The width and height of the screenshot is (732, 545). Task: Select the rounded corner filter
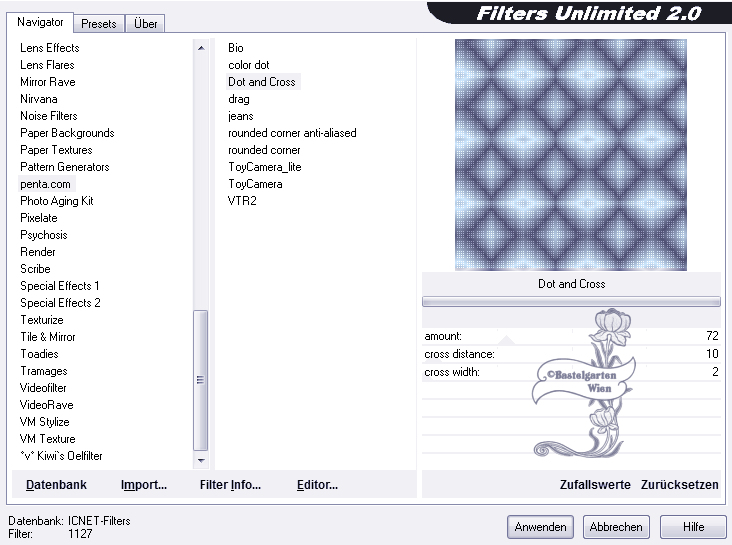pos(264,150)
